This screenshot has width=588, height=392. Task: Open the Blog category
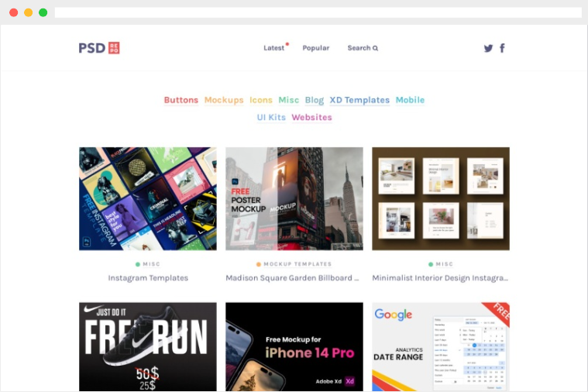315,100
